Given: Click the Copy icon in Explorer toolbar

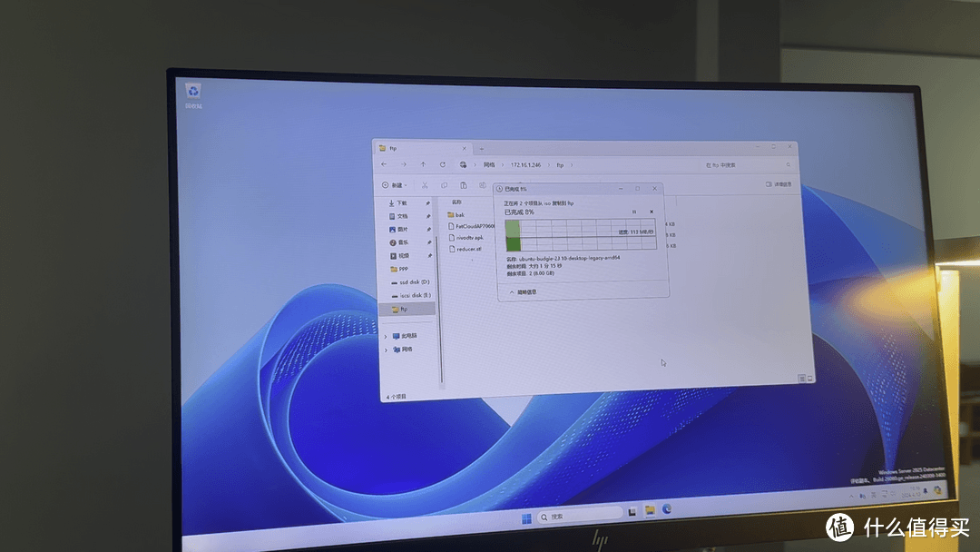Looking at the screenshot, I should tap(444, 185).
